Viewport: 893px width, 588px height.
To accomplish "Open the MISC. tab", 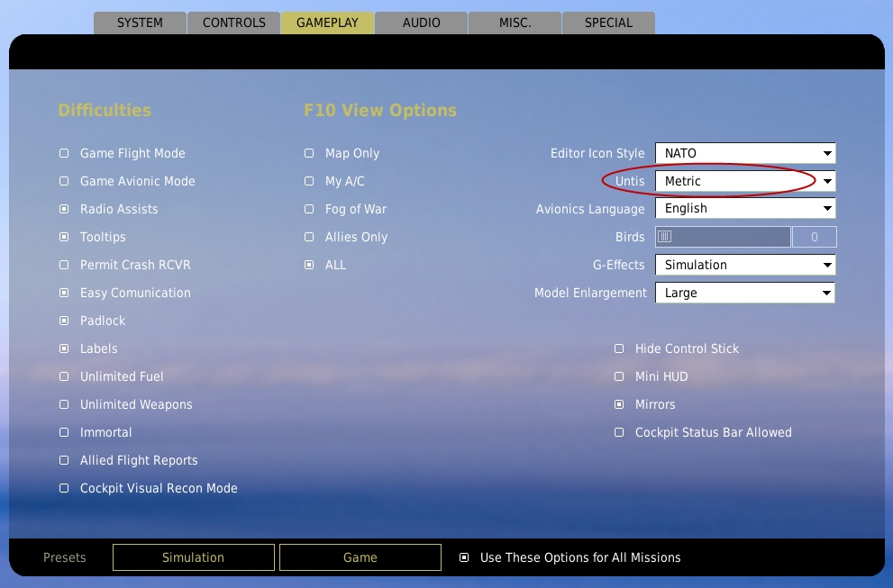I will pyautogui.click(x=515, y=23).
